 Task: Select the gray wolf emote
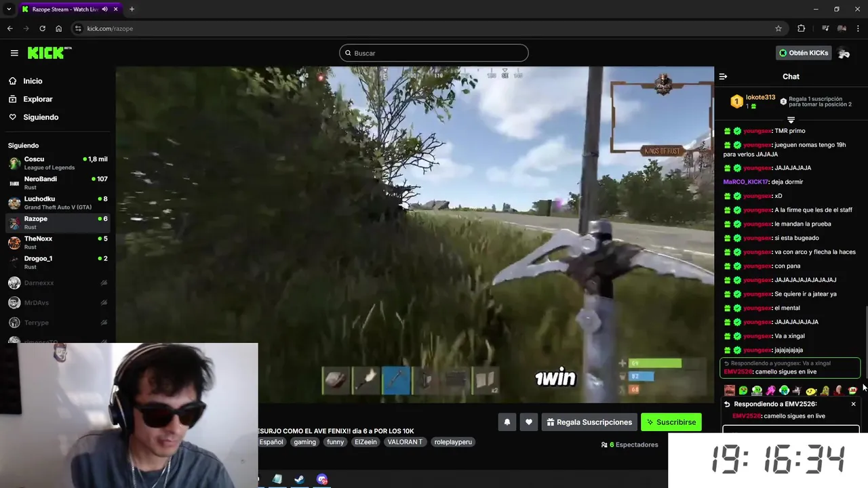(797, 390)
